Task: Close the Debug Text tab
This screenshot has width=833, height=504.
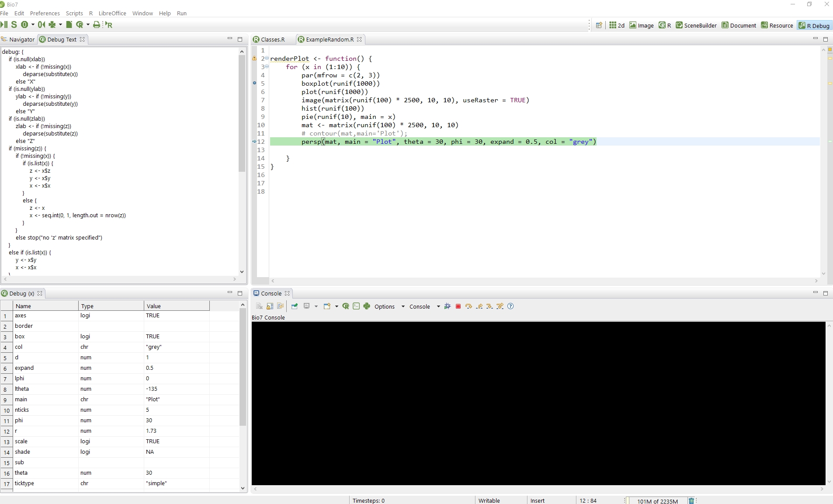Action: tap(82, 39)
